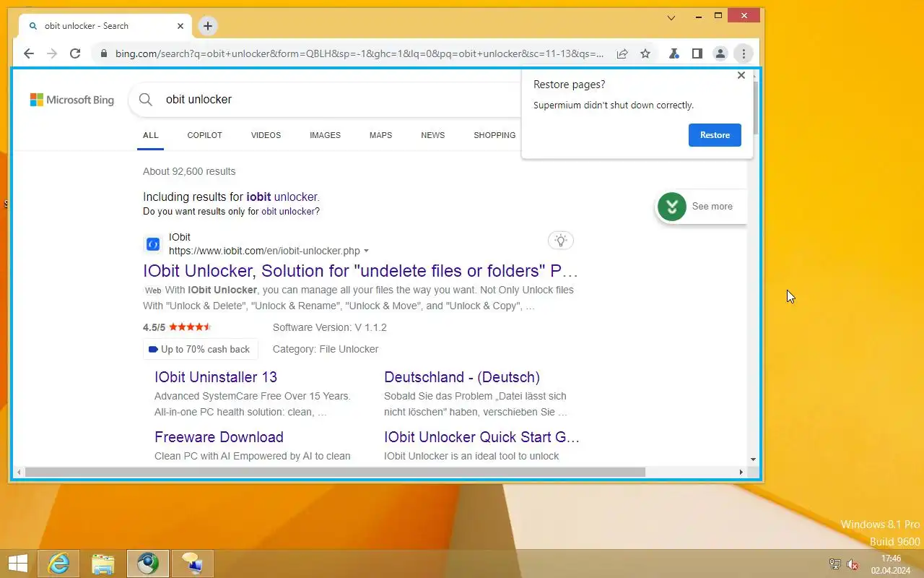Open the tab search chevron in title bar
This screenshot has height=578, width=924.
tap(671, 17)
